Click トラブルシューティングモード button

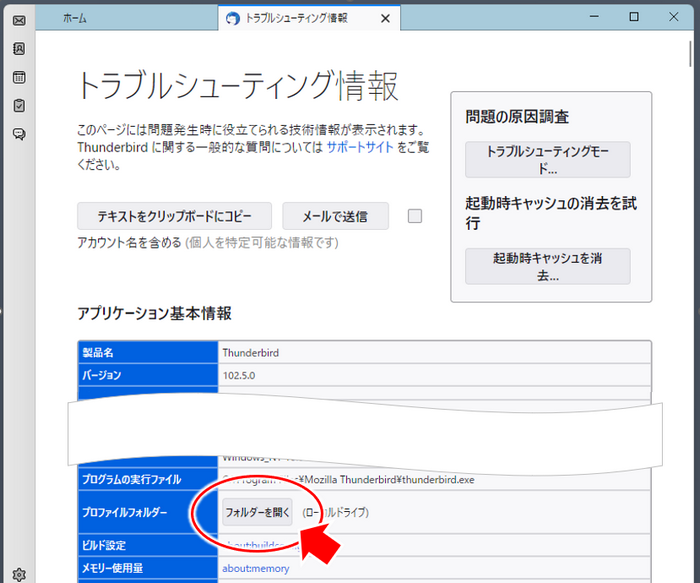(548, 160)
